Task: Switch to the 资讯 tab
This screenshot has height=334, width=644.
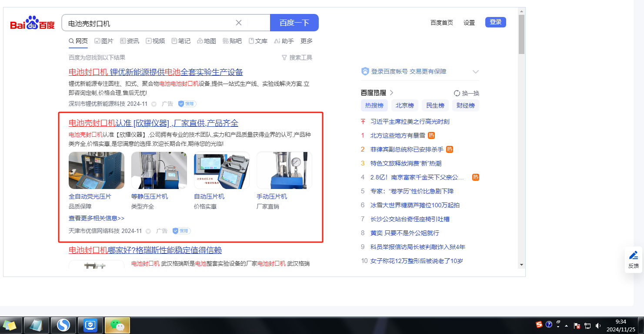Action: coord(130,41)
